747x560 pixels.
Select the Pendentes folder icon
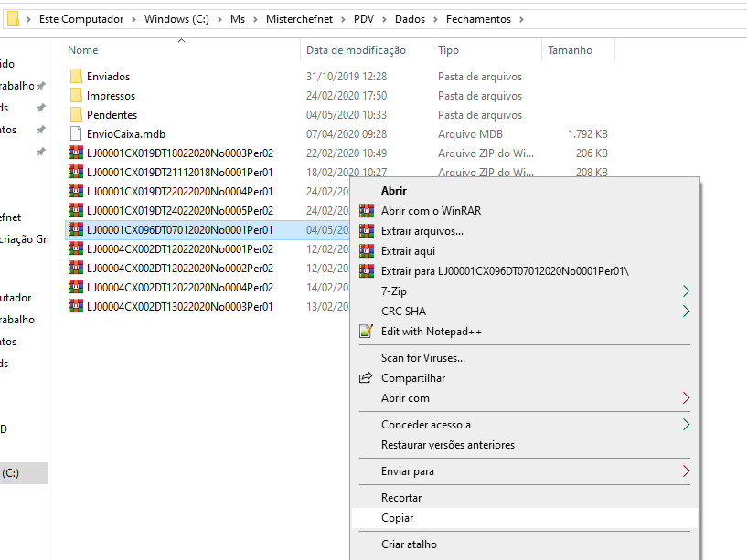click(76, 115)
